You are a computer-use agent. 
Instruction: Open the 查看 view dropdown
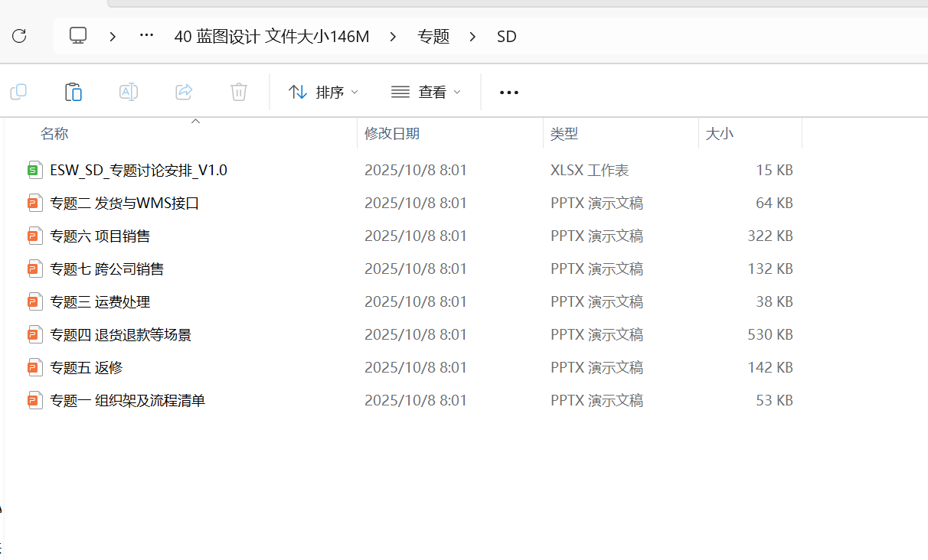(426, 92)
